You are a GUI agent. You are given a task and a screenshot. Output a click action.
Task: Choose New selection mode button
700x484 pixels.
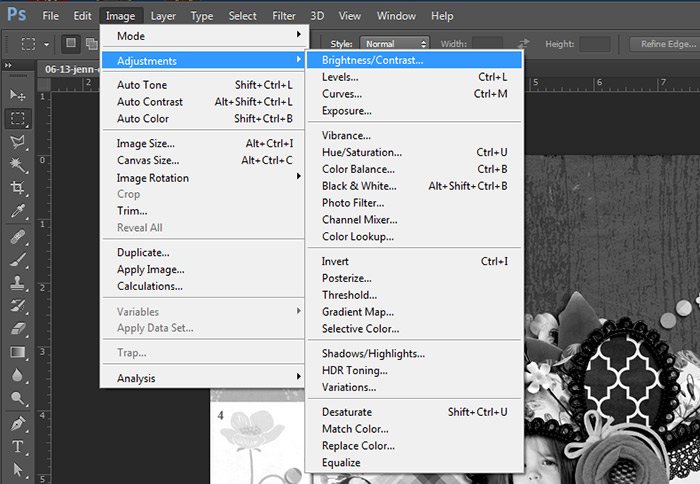[71, 43]
